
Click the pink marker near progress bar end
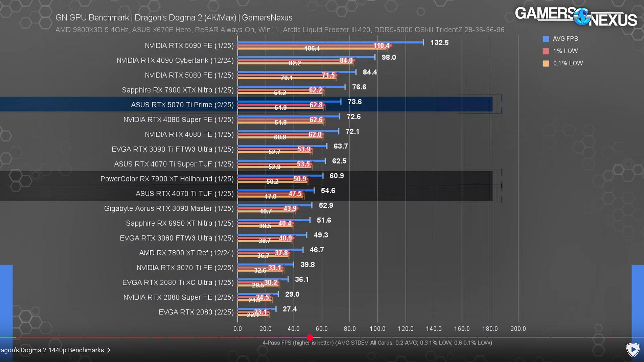click(x=611, y=337)
